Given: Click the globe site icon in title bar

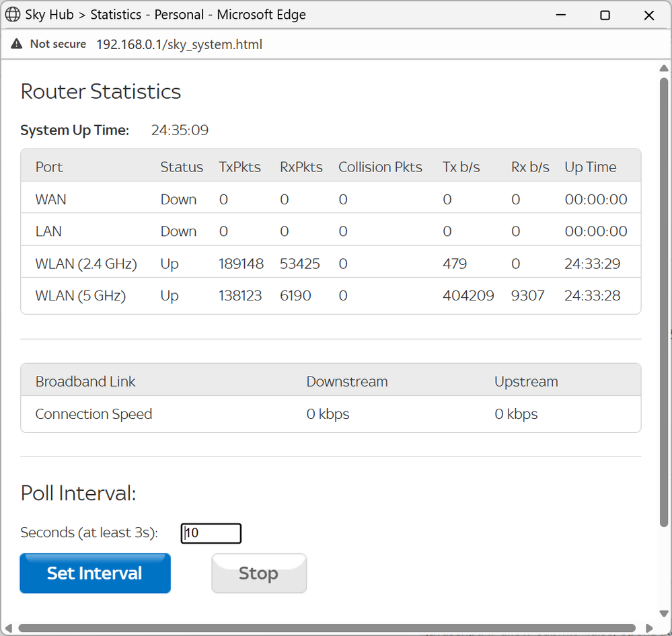Looking at the screenshot, I should [x=13, y=15].
